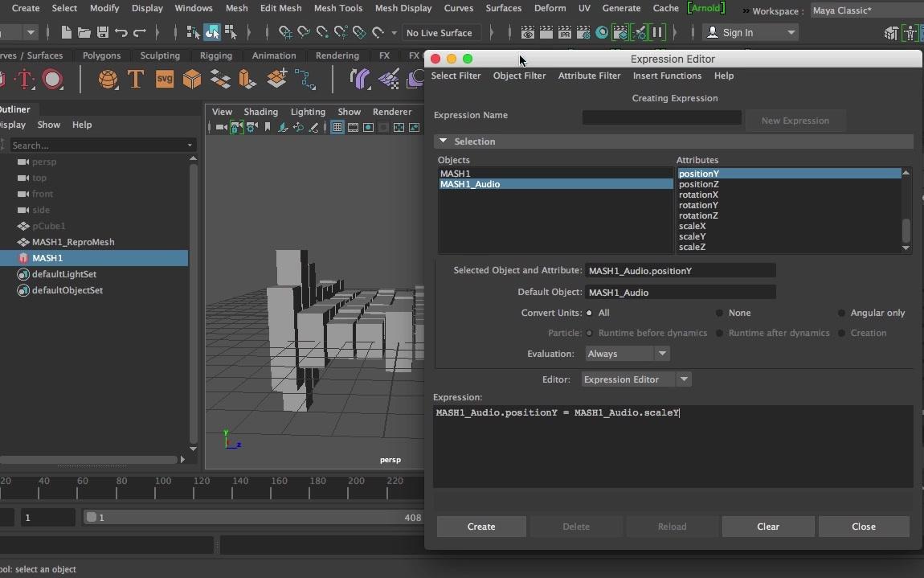Screen dimensions: 924x578
Task: Toggle the viewport grid icon
Action: click(x=337, y=128)
